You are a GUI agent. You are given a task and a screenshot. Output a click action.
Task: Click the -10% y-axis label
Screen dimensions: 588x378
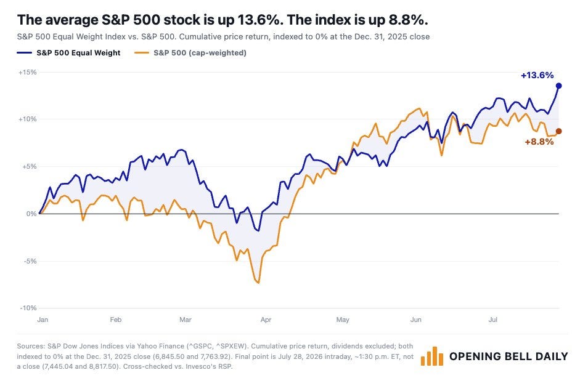pos(28,308)
